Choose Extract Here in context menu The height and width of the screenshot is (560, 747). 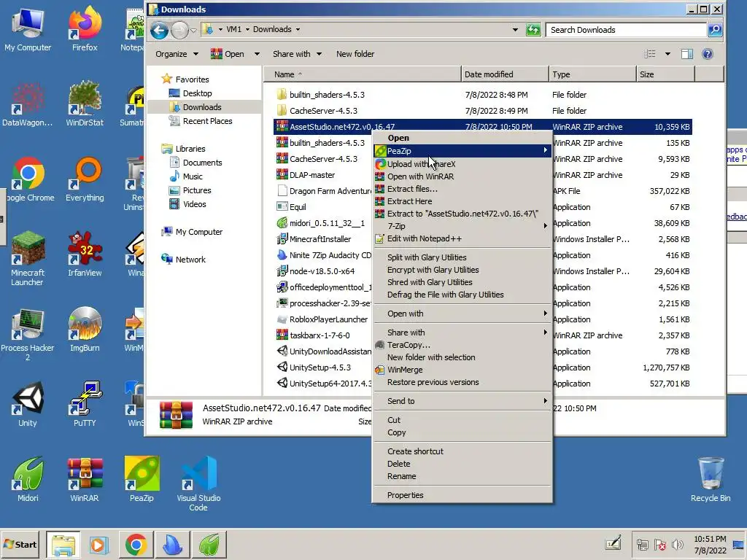(x=462, y=201)
